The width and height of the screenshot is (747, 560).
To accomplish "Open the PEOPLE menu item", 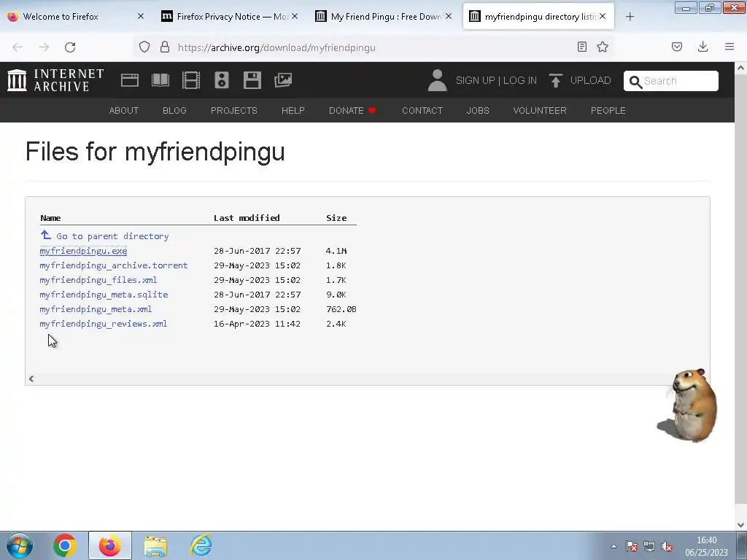I will click(x=608, y=111).
